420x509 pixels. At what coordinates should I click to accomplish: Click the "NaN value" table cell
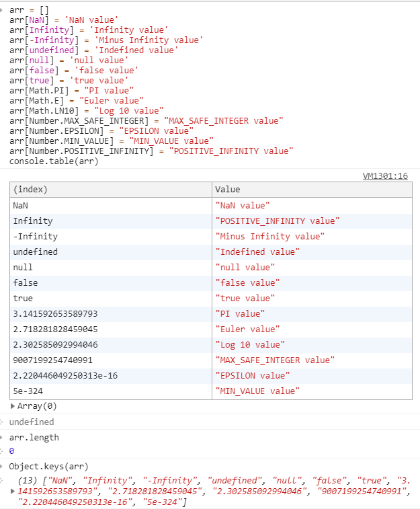click(x=312, y=206)
